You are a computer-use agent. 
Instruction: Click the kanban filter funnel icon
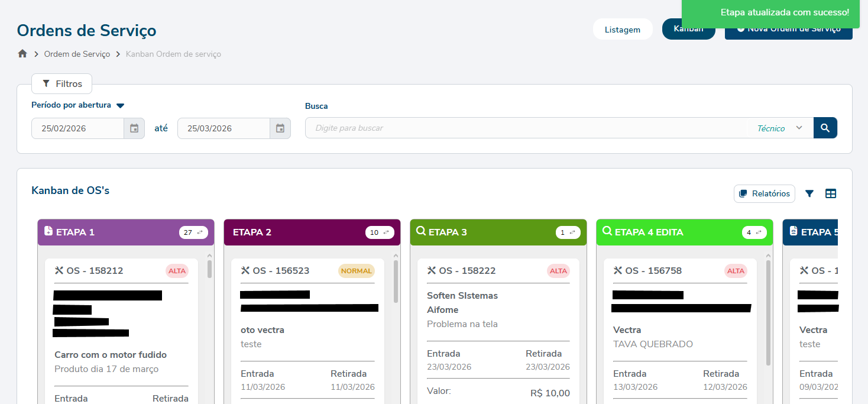coord(809,193)
